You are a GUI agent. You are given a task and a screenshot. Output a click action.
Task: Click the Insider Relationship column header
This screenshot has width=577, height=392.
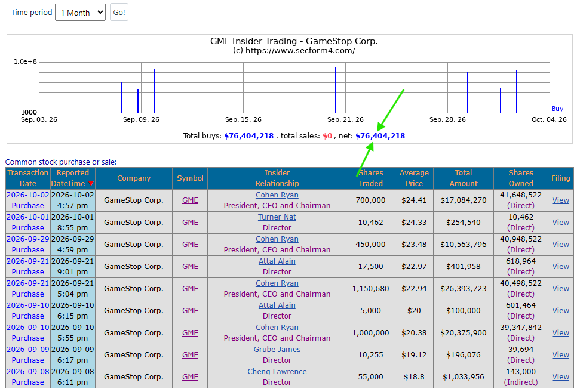pyautogui.click(x=277, y=178)
